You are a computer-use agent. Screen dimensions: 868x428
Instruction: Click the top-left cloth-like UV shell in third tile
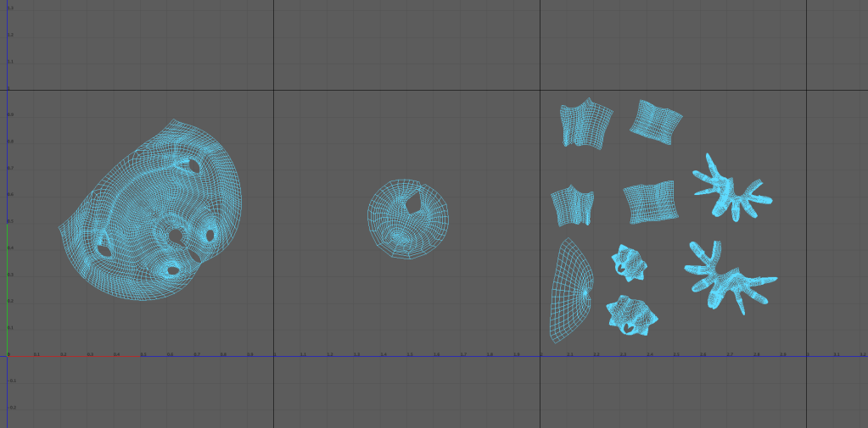[585, 123]
